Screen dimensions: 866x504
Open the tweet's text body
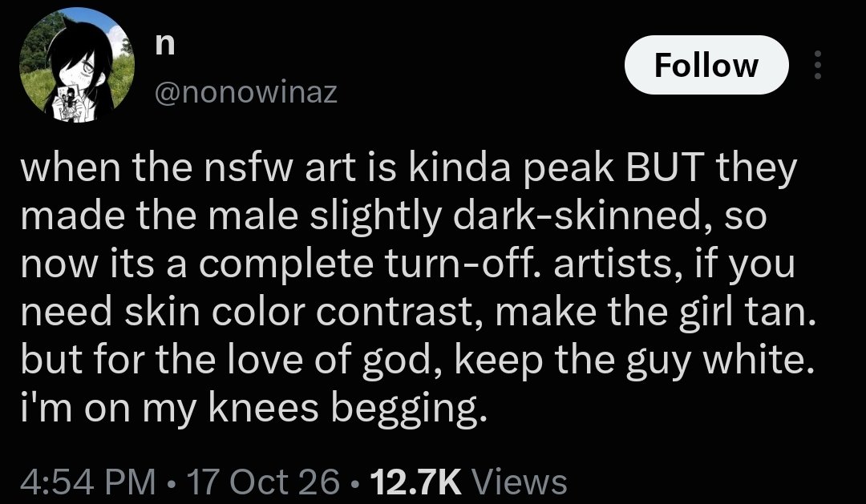[x=418, y=288]
